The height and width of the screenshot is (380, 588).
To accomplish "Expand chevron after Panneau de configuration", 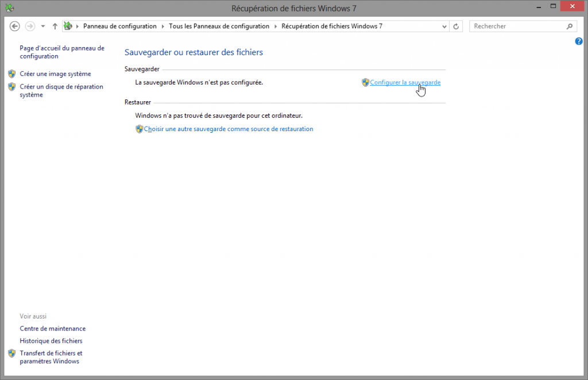I will [x=163, y=26].
